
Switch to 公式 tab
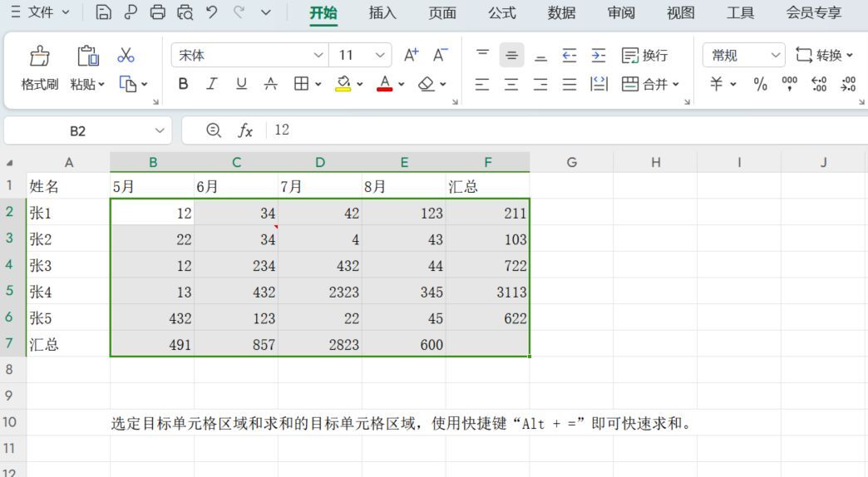502,12
